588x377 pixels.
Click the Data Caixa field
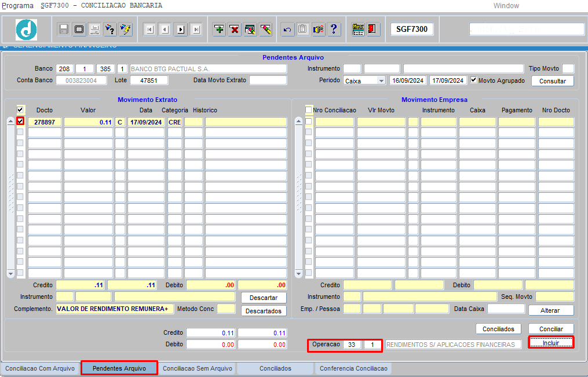coord(506,309)
